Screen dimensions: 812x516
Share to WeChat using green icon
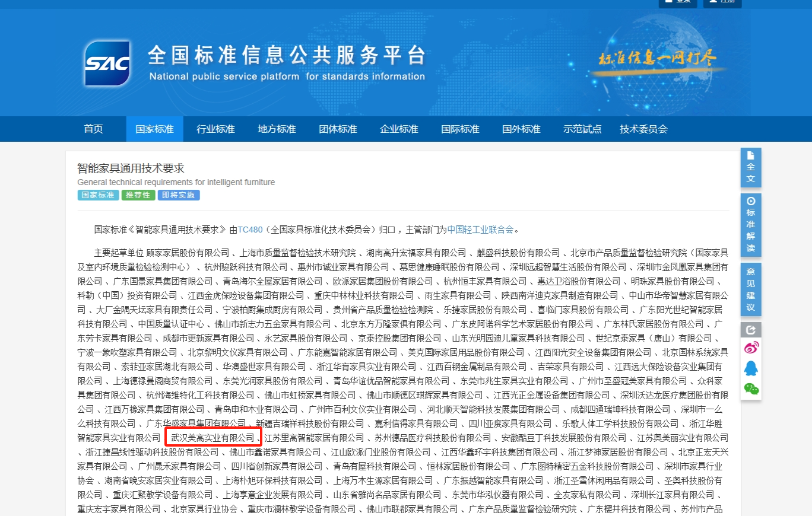[x=750, y=388]
